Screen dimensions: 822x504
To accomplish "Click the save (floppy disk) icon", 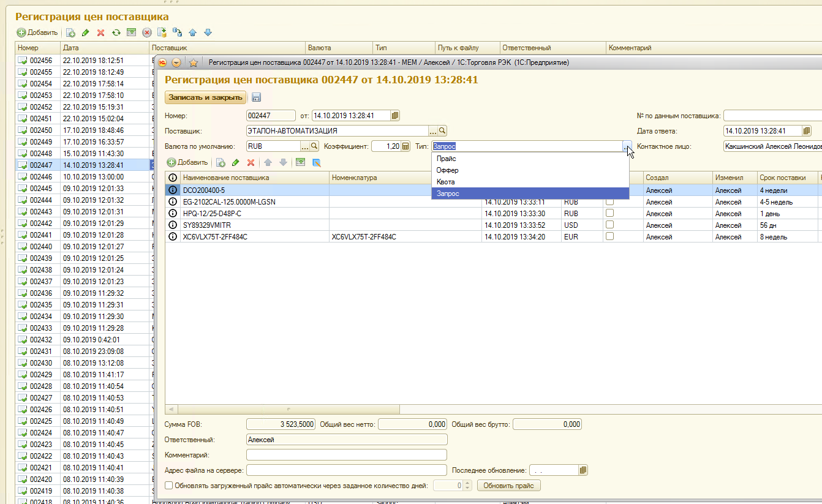I will pyautogui.click(x=256, y=97).
